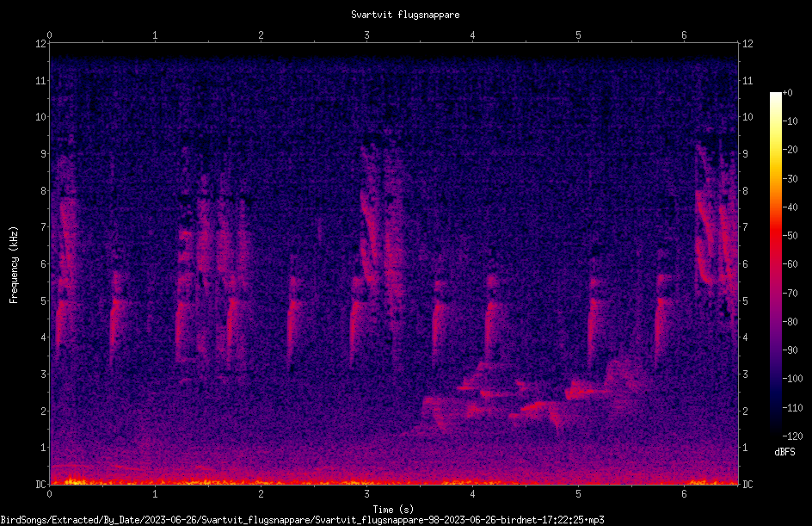Click the dBFS color gradient scale bar
The image size is (812, 526).
775,263
